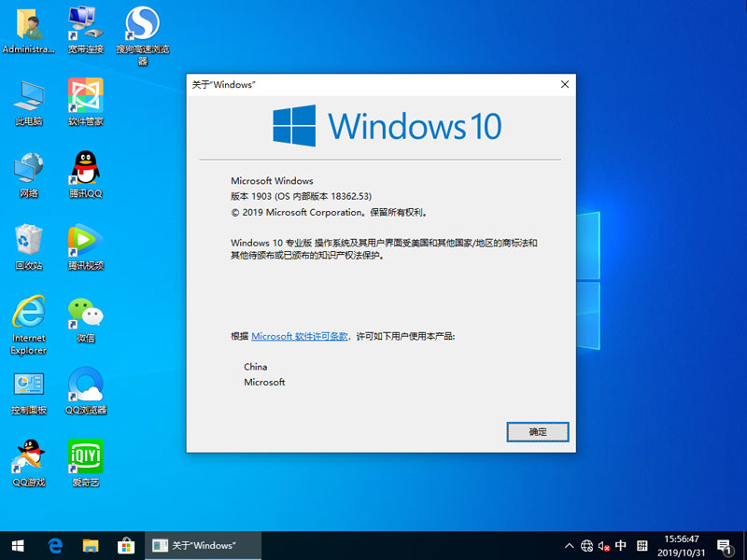
Task: Confirm the dialog with 确定
Action: (x=538, y=432)
